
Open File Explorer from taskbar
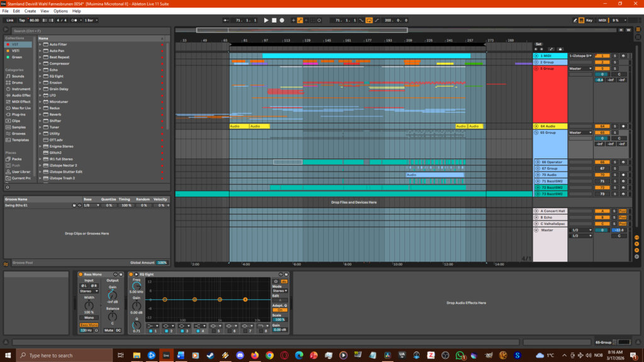pyautogui.click(x=136, y=355)
